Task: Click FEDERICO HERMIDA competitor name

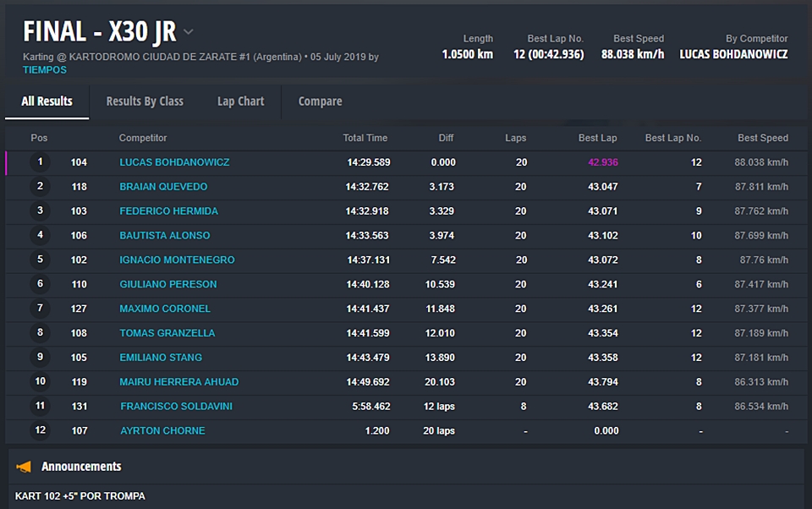Action: pyautogui.click(x=168, y=211)
